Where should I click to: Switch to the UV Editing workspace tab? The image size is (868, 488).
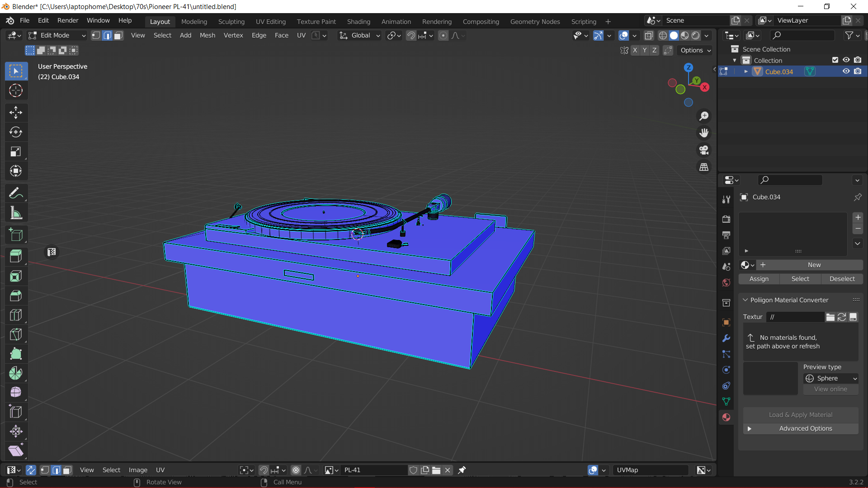pos(270,21)
